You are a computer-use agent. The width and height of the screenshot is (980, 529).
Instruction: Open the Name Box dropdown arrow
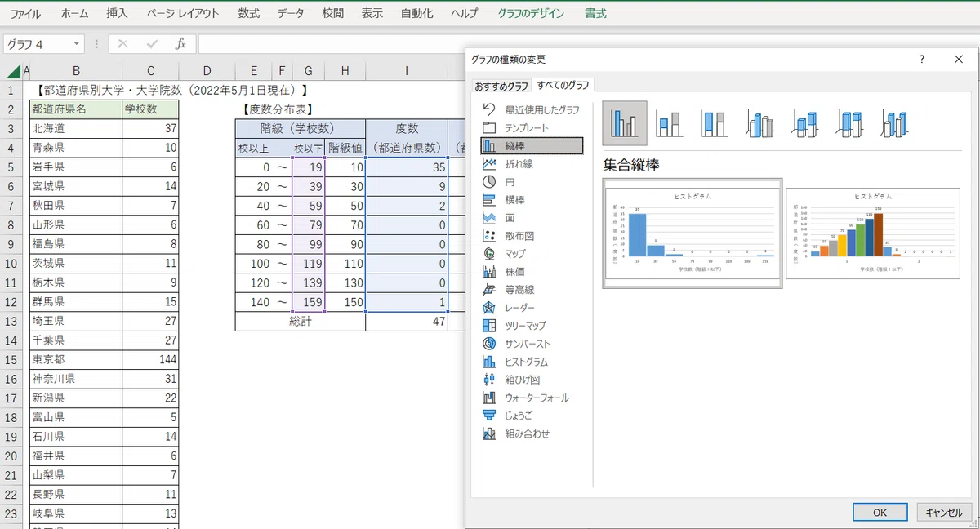pyautogui.click(x=77, y=44)
